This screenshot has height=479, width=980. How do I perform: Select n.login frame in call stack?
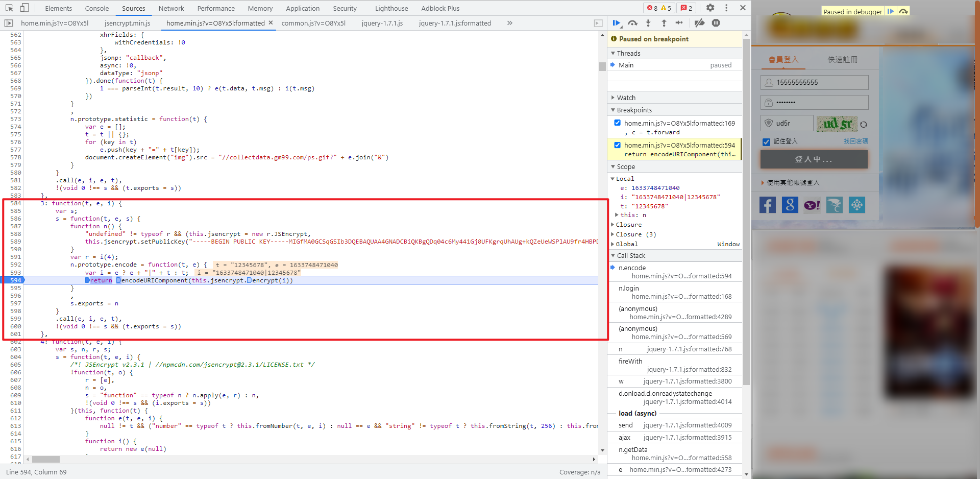pos(628,288)
